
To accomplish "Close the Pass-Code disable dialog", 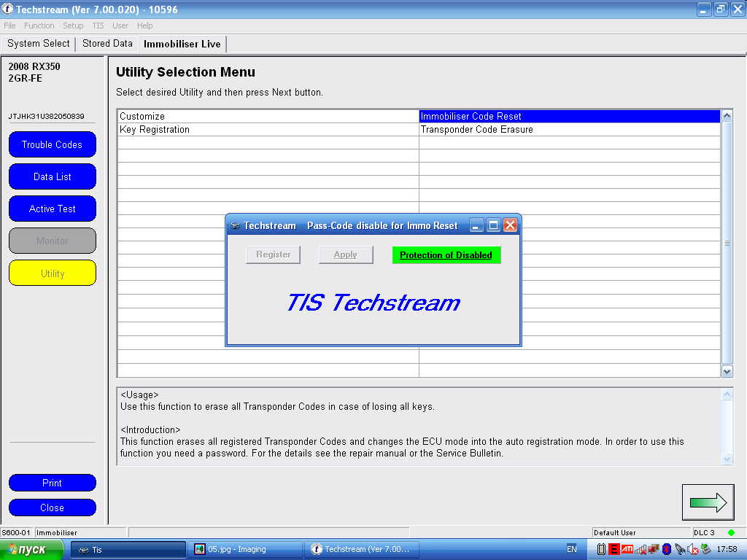I will (511, 225).
